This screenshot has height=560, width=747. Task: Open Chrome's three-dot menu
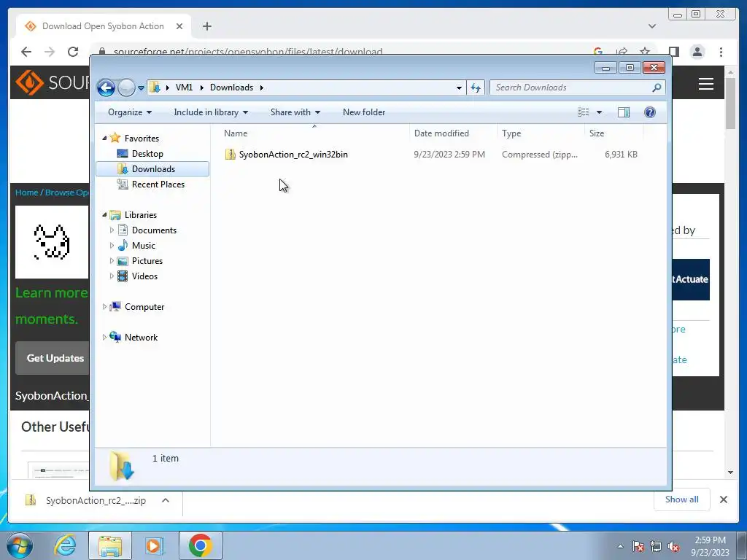click(721, 52)
